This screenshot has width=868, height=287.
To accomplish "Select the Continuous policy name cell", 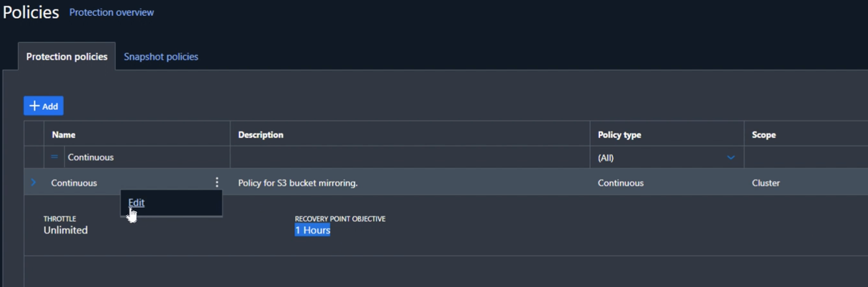I will point(74,183).
